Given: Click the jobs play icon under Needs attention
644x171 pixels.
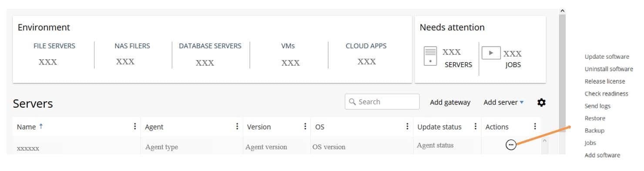Looking at the screenshot, I should click(x=491, y=53).
